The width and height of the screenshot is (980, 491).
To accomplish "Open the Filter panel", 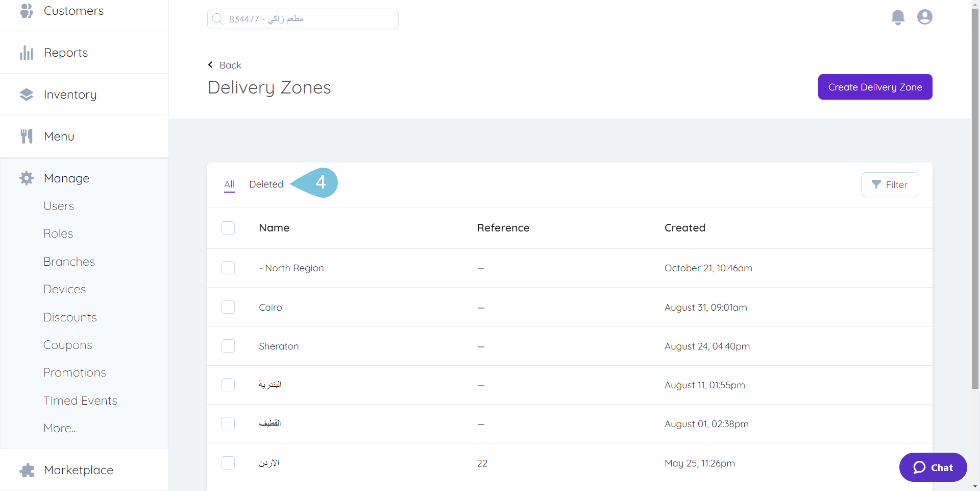I will [890, 184].
